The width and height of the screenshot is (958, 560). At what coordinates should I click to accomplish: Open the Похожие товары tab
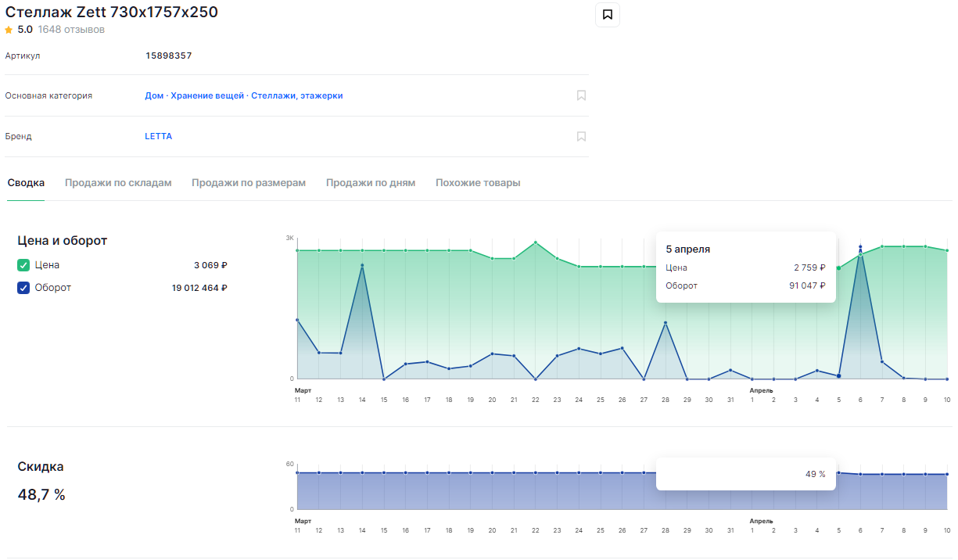click(478, 183)
